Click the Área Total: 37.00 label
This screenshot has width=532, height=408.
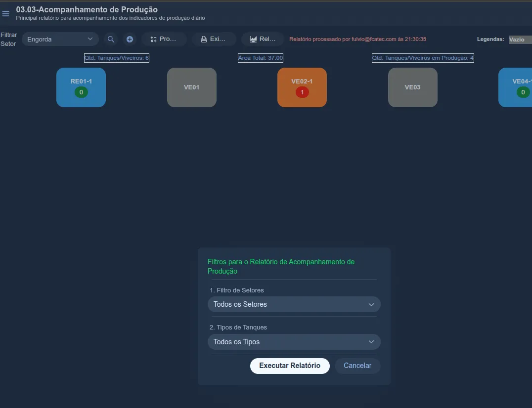260,58
